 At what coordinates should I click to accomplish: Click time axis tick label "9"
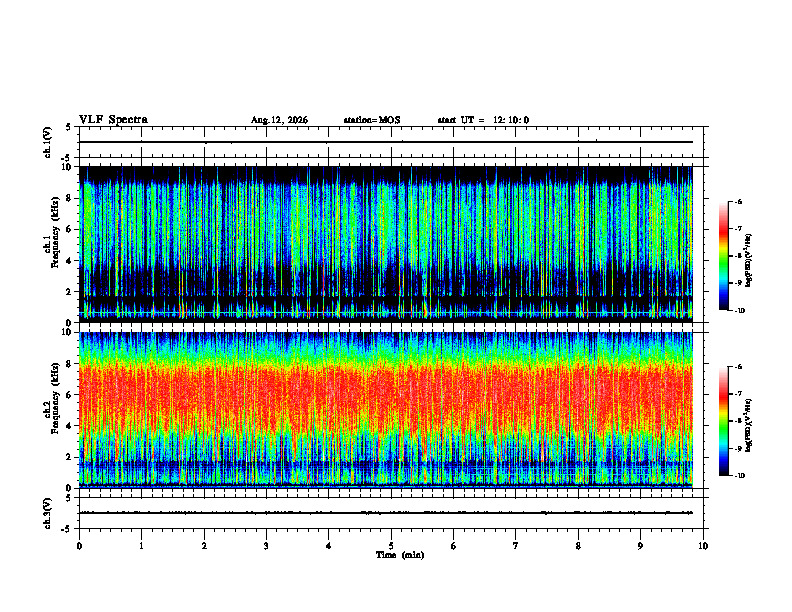tap(640, 546)
